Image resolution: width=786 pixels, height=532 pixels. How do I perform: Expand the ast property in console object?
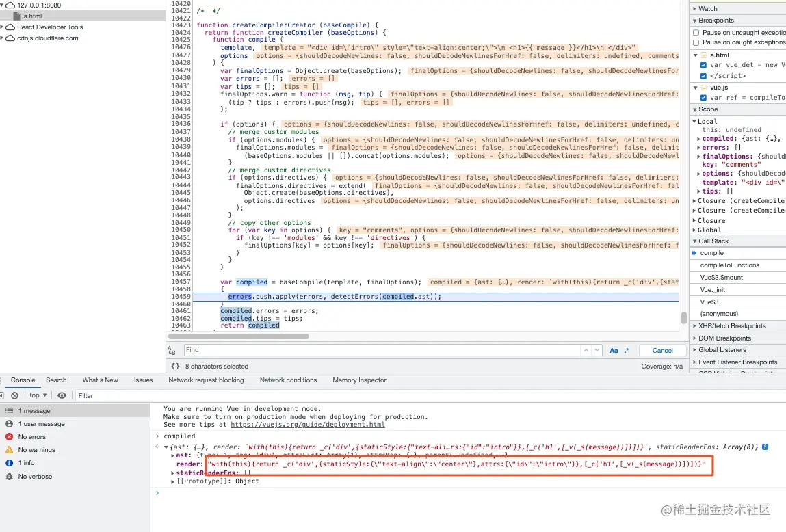173,455
